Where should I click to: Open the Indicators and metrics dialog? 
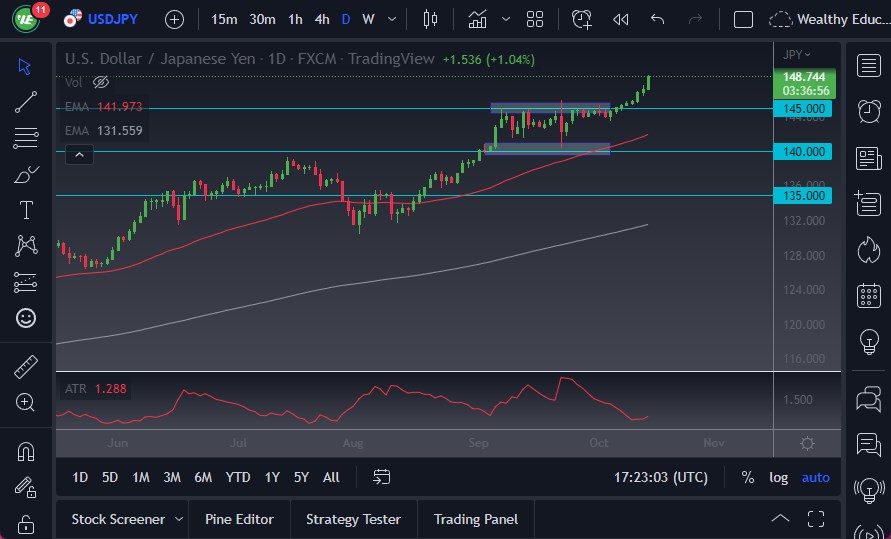[x=477, y=19]
